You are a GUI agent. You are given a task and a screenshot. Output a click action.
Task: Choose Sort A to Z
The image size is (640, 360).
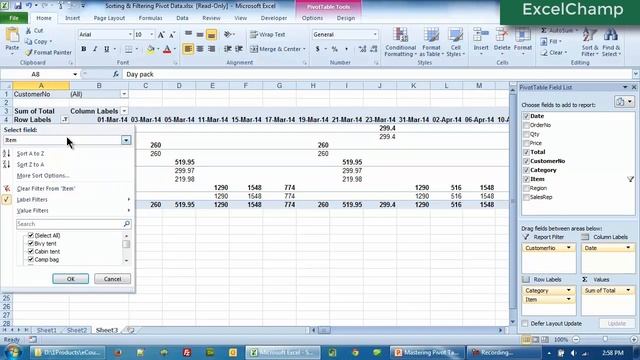point(31,154)
